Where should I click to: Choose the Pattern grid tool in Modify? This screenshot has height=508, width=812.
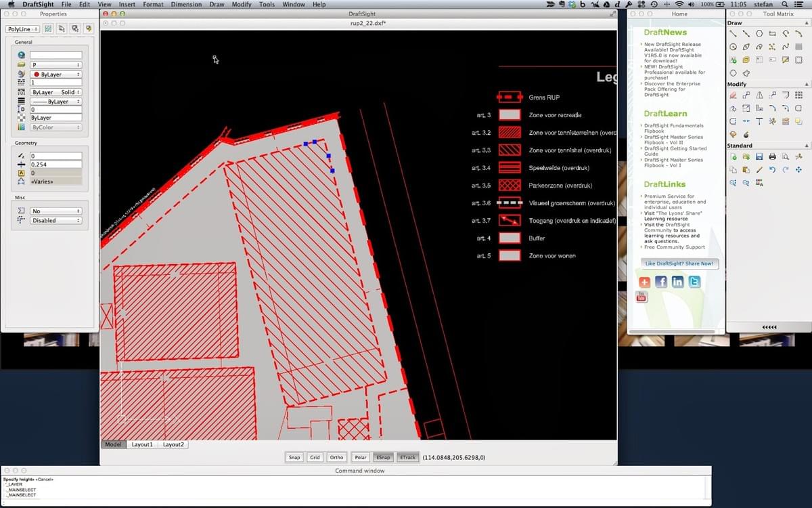pyautogui.click(x=798, y=96)
